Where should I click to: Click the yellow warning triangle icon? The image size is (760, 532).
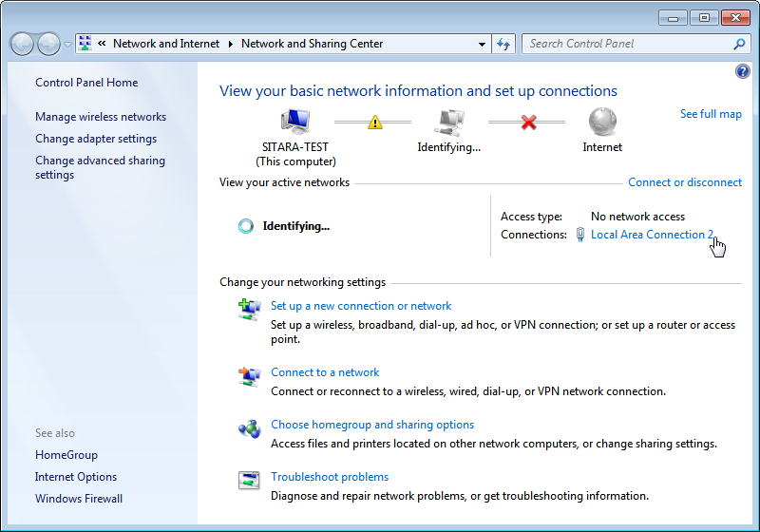click(x=375, y=123)
